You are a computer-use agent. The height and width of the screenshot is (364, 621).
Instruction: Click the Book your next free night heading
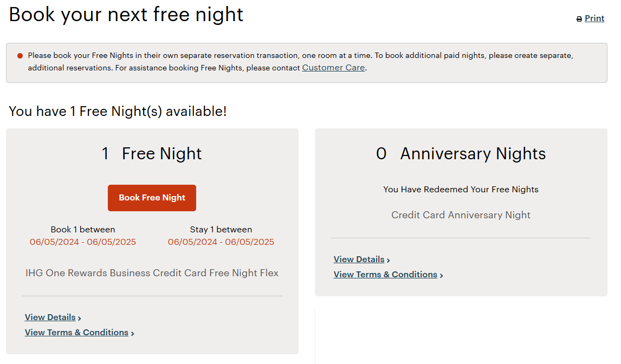(x=126, y=15)
